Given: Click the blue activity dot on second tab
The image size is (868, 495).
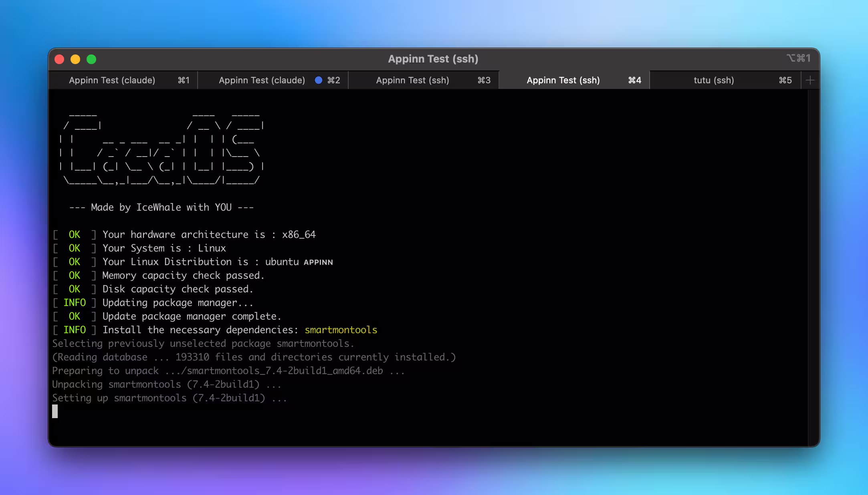Looking at the screenshot, I should click(319, 80).
